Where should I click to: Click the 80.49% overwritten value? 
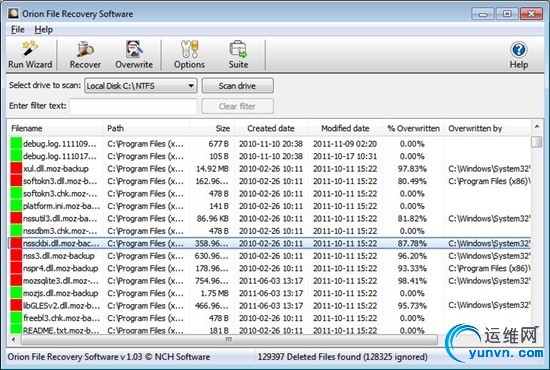(x=412, y=181)
